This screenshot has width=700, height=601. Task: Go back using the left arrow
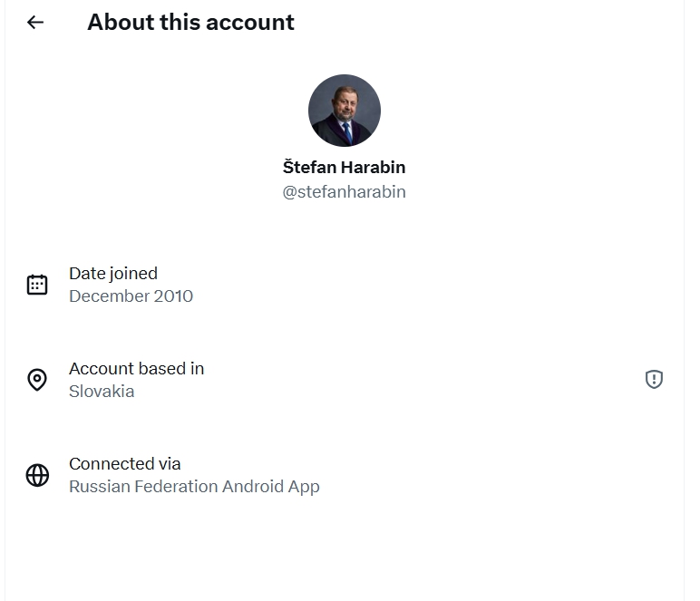pyautogui.click(x=35, y=23)
